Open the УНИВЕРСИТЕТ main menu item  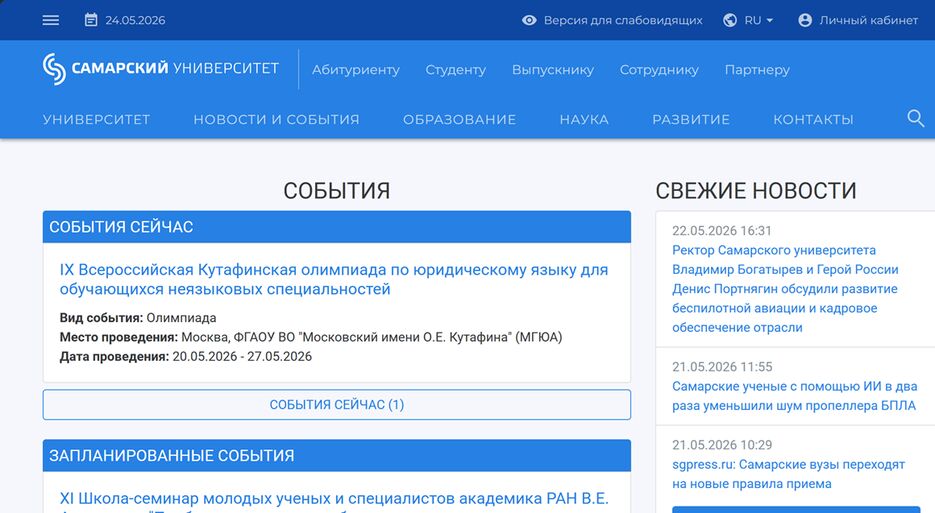click(x=97, y=119)
